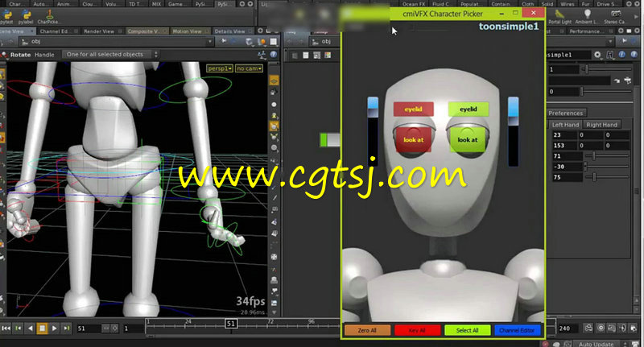This screenshot has width=644, height=347.
Task: Expand the shelf tab menu arrow after PySi tabs
Action: point(250,4)
